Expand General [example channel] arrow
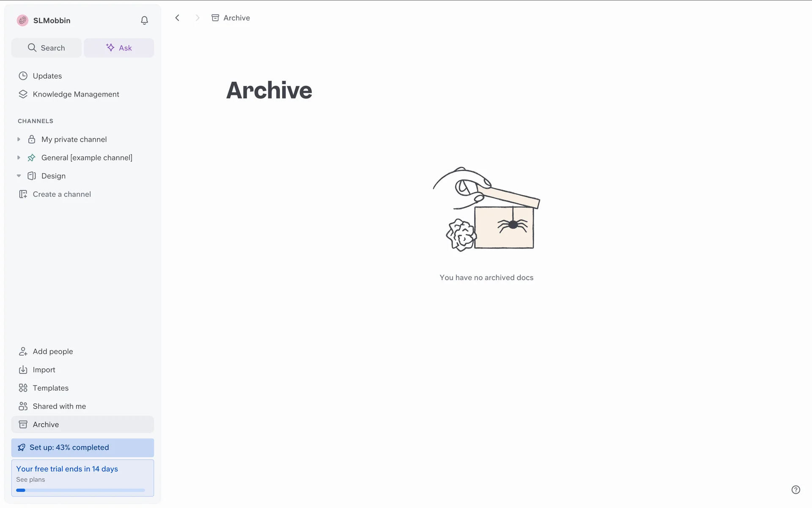Screen dimensions: 812x508 (x=19, y=157)
